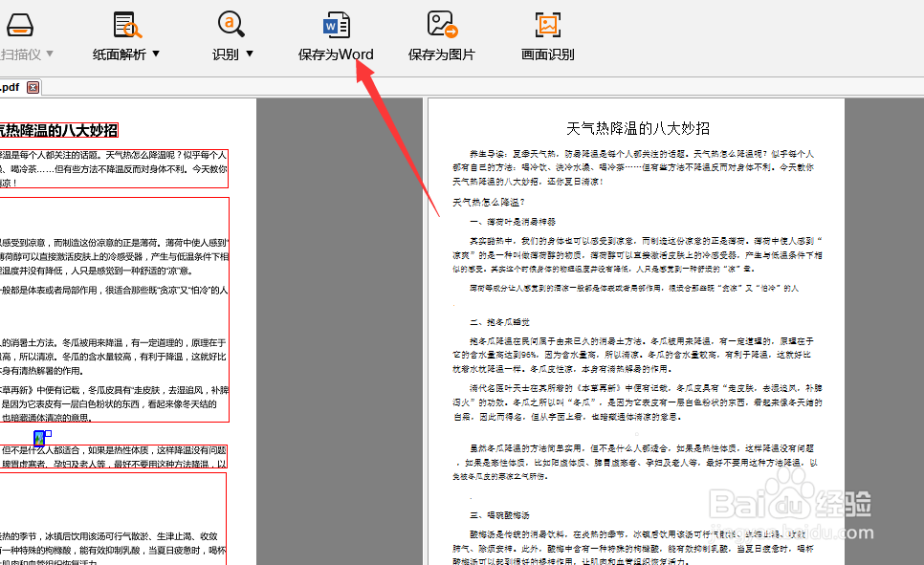Select the underlined heading 热降温的八大妙招

[x=57, y=129]
